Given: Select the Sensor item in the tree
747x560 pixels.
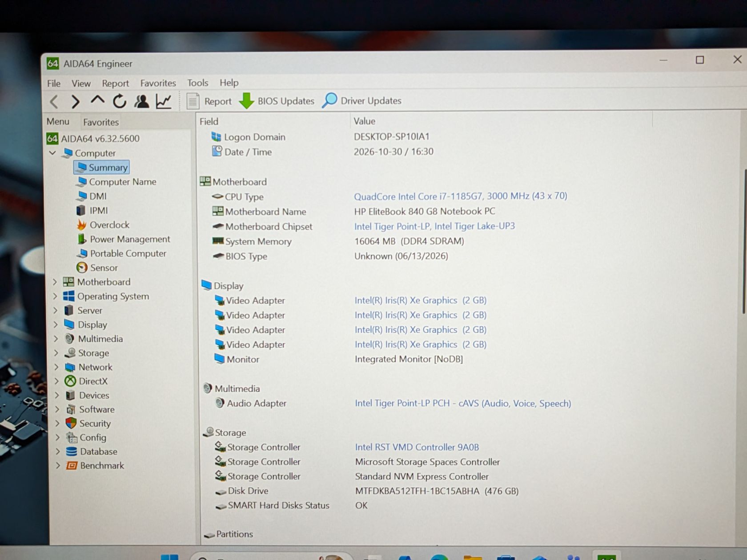Looking at the screenshot, I should coord(97,268).
